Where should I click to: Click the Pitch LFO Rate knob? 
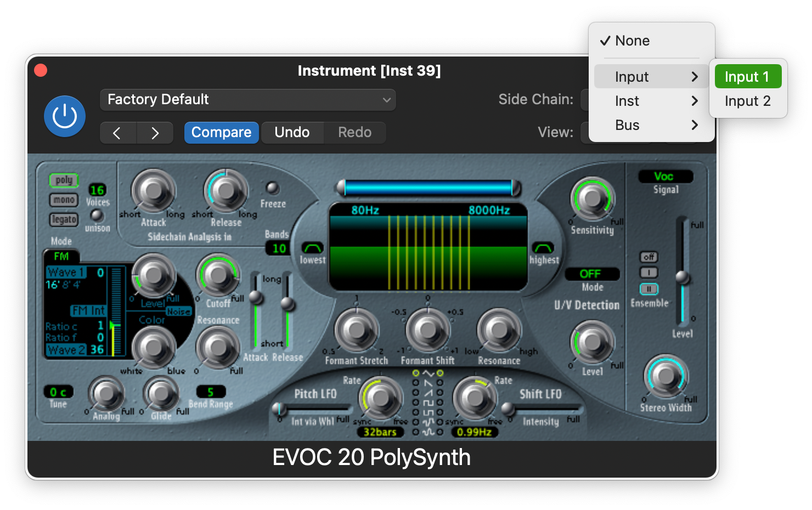(x=380, y=398)
